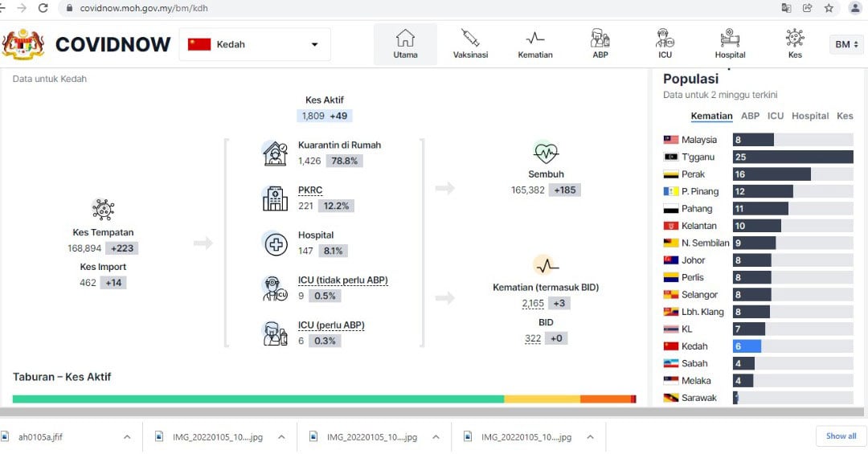Click the Johor row label

pyautogui.click(x=693, y=260)
